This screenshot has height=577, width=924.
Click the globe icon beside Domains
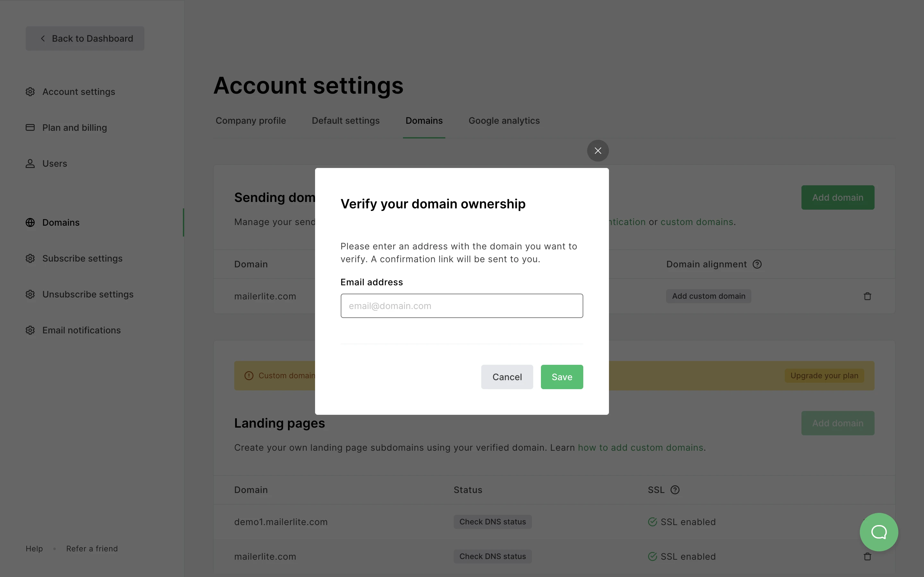(30, 222)
